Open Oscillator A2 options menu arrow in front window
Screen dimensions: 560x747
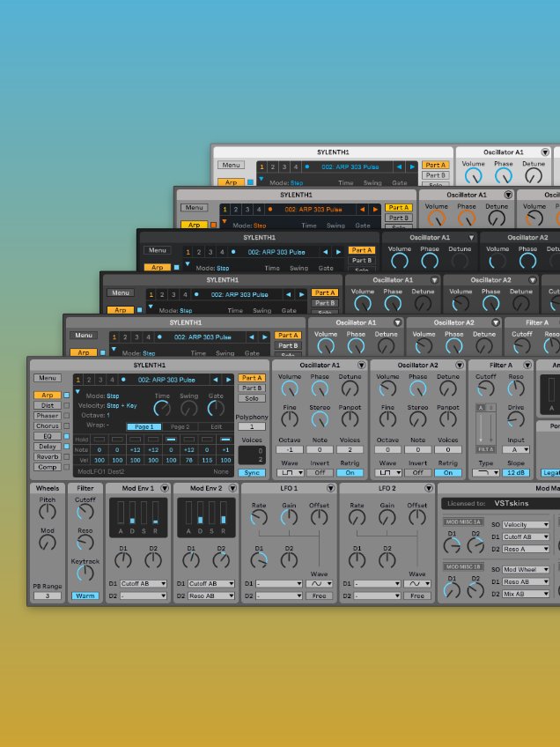tap(460, 365)
